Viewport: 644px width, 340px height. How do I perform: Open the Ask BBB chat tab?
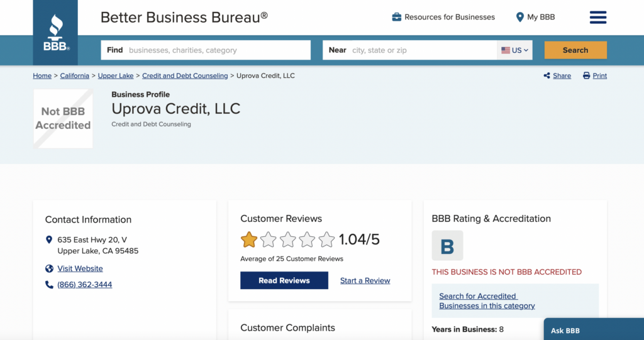pos(594,329)
